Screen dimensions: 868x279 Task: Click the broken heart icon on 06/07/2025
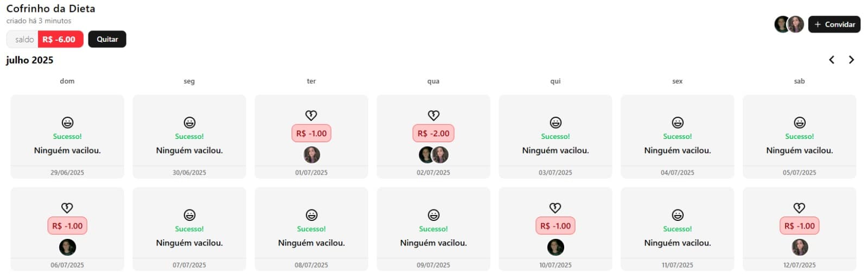click(x=67, y=208)
